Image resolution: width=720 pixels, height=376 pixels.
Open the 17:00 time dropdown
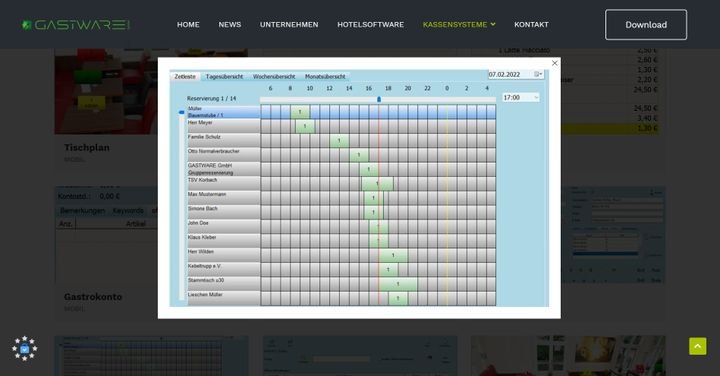click(x=521, y=97)
